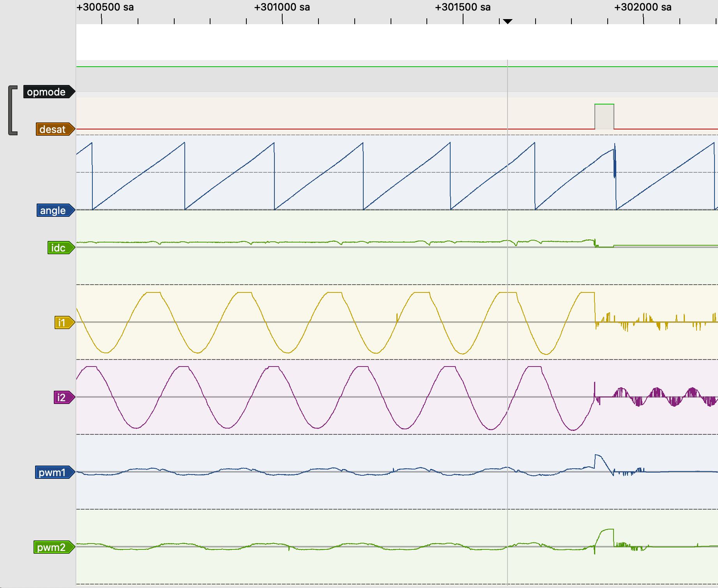Click the +301000 sa ruler label

[282, 7]
